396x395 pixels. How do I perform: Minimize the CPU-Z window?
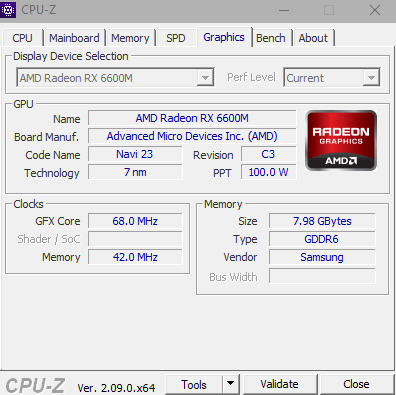click(284, 10)
